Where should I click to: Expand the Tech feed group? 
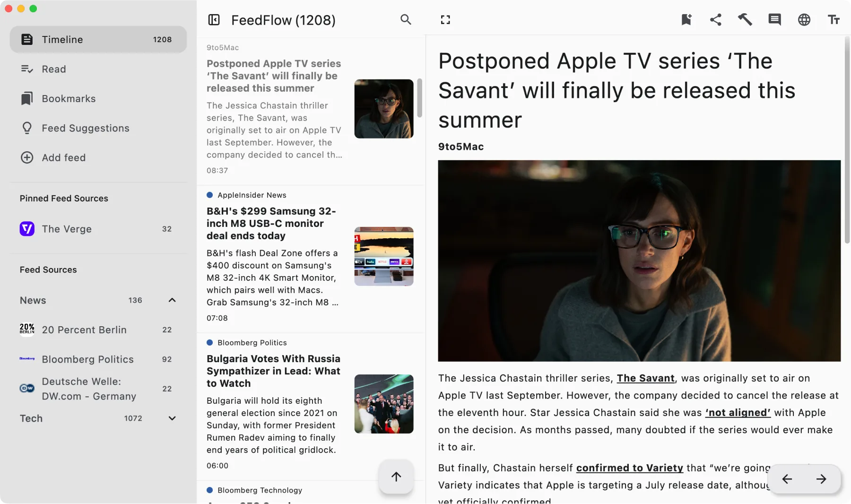[172, 418]
